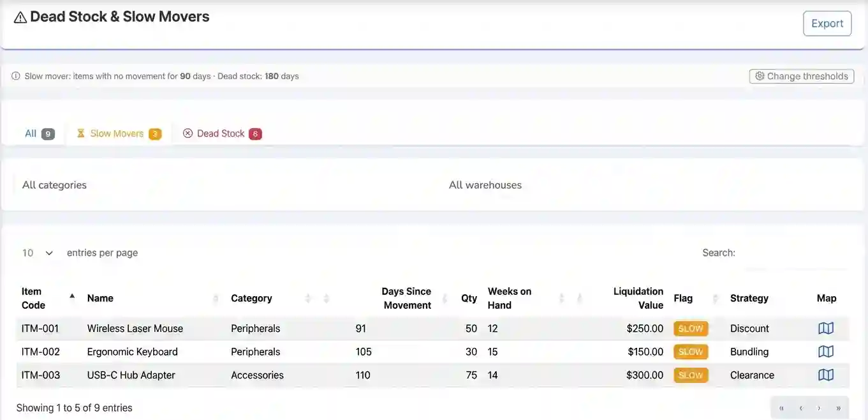Click the Clearance strategy cell
The height and width of the screenshot is (420, 868).
(752, 375)
